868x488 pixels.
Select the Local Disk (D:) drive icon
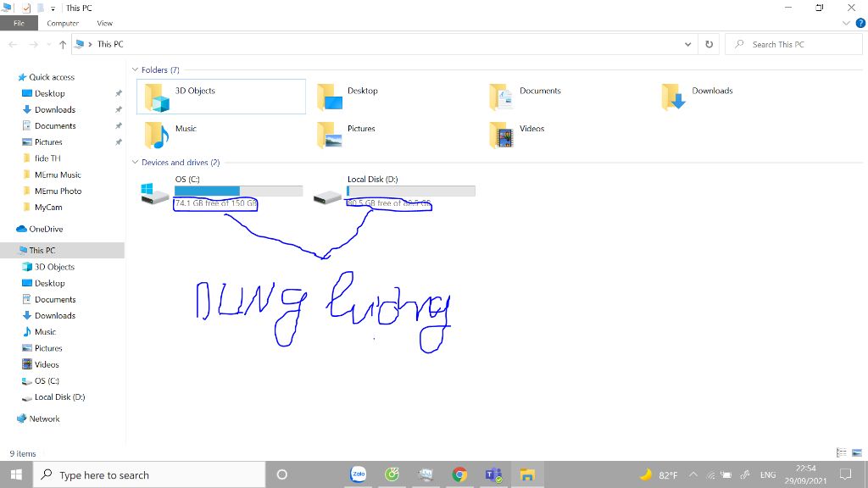327,197
